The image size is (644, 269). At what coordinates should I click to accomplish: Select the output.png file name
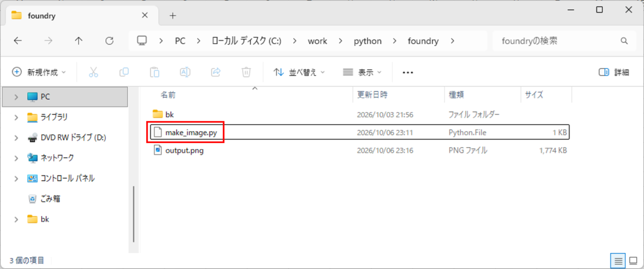(184, 150)
